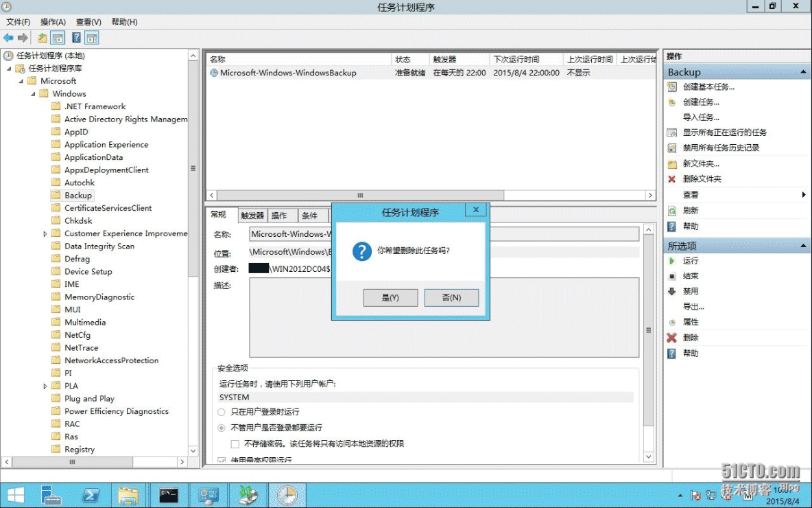Open the 操作(A) menu
The image size is (812, 508).
point(53,22)
